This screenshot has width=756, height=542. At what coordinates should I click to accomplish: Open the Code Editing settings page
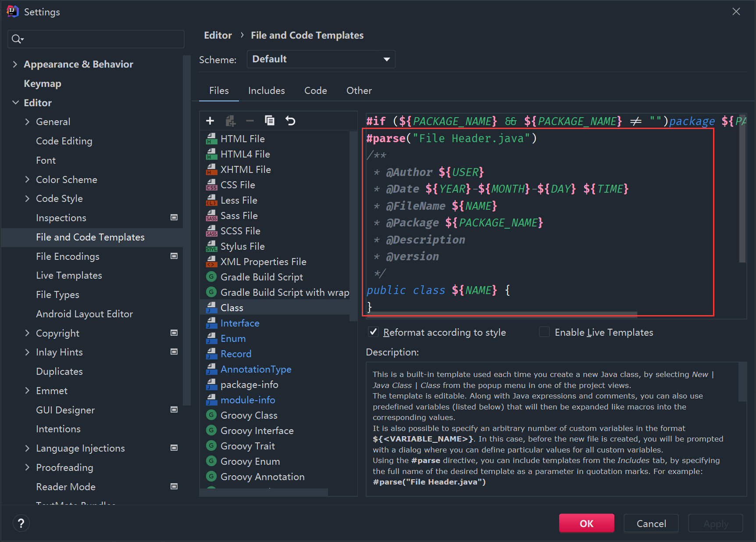[x=64, y=141]
